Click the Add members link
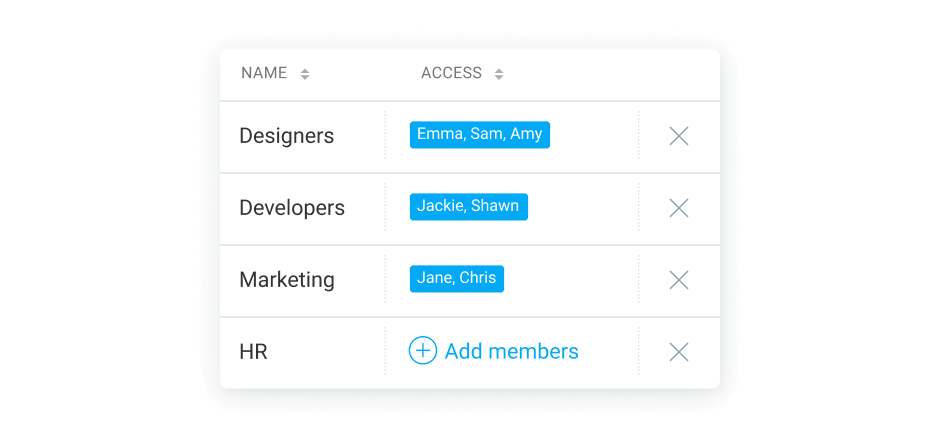The width and height of the screenshot is (940, 437). 511,352
